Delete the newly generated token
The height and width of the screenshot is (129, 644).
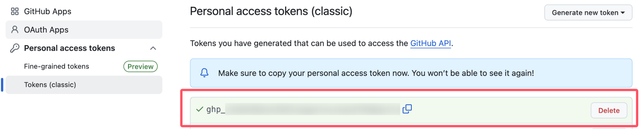pos(609,111)
